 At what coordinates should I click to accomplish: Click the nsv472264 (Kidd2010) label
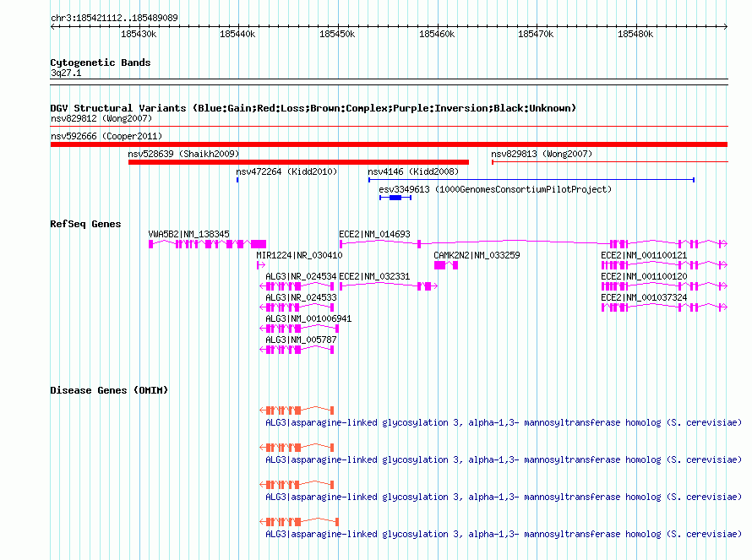(286, 171)
